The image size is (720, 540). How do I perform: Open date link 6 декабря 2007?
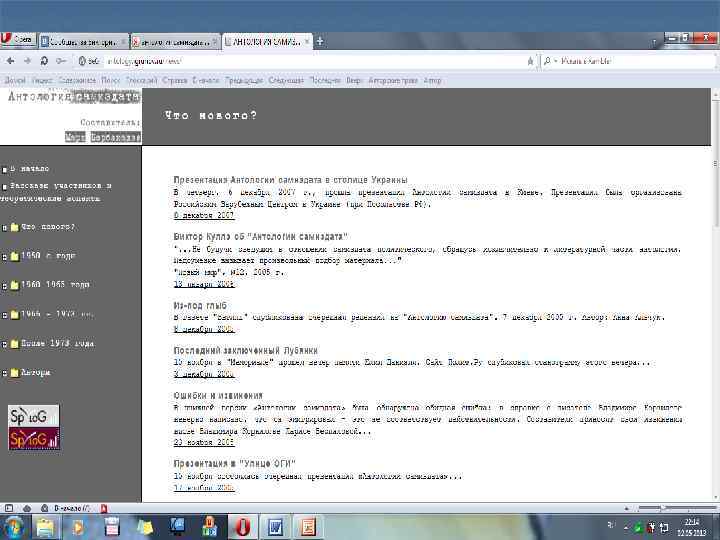pos(204,215)
